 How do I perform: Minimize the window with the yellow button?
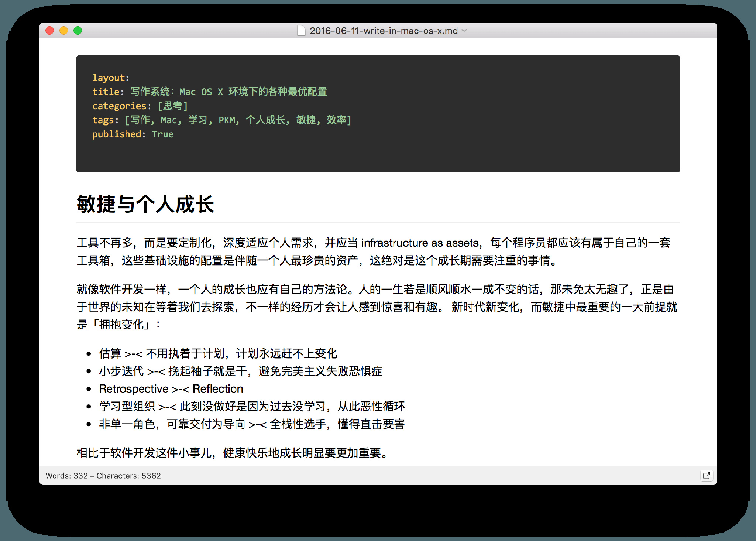[x=64, y=31]
